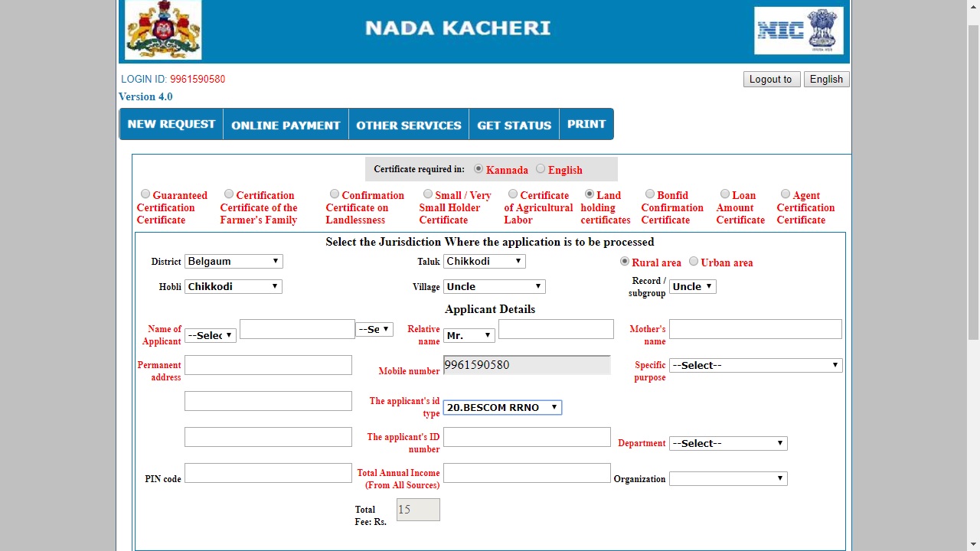The height and width of the screenshot is (551, 980).
Task: Open the Department dropdown
Action: coord(727,443)
